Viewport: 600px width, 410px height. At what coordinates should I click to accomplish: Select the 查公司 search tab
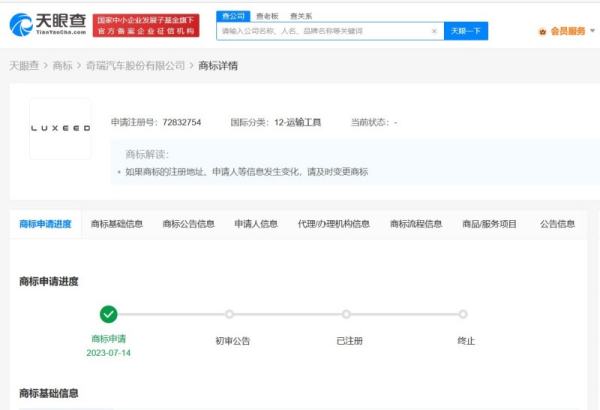(232, 16)
